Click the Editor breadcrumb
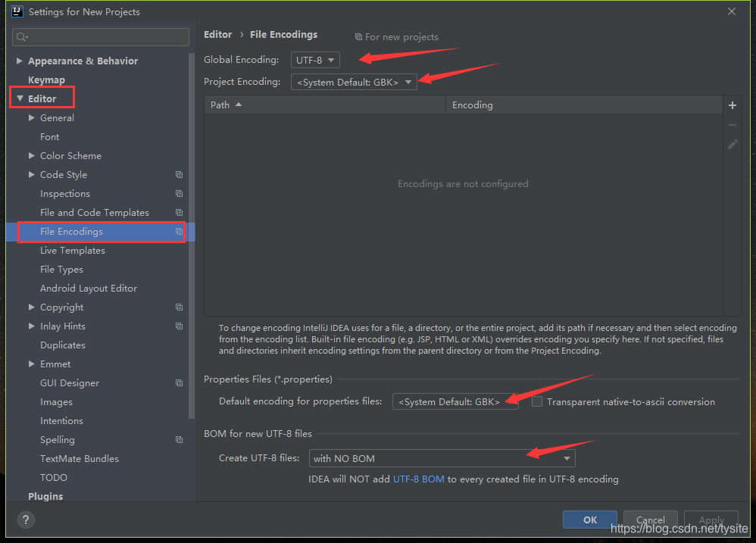The height and width of the screenshot is (543, 756). [x=218, y=35]
